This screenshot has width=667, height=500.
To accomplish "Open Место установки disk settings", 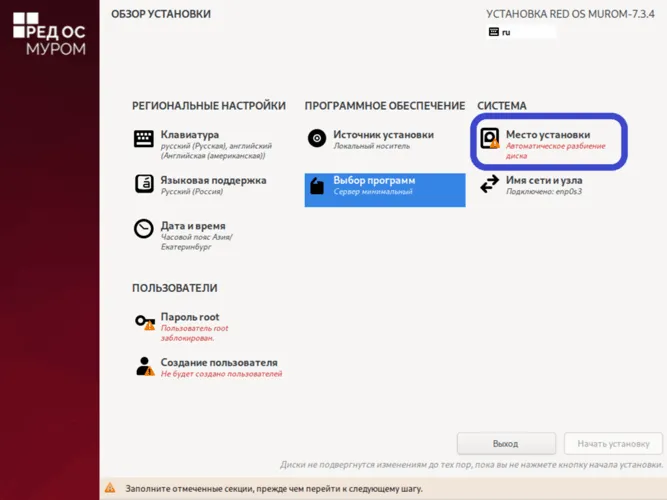I will [x=549, y=142].
